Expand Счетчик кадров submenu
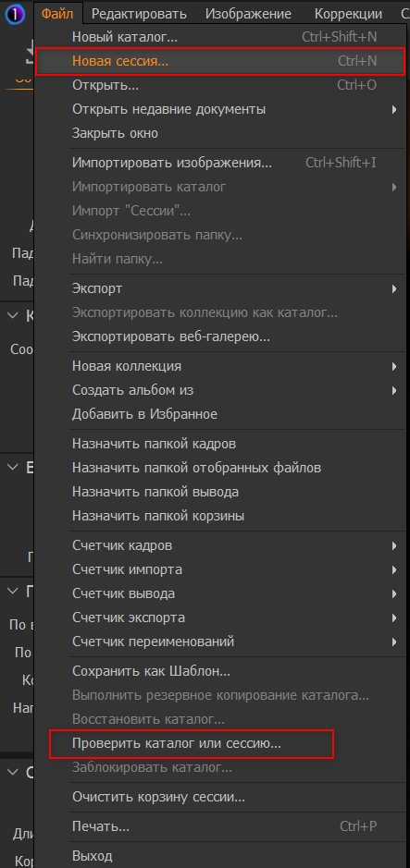This screenshot has width=410, height=868. pos(219,545)
